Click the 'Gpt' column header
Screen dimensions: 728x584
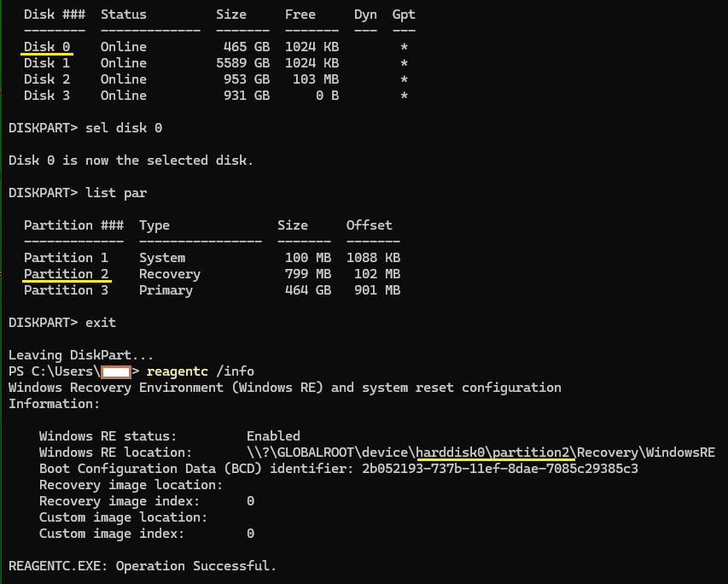tap(403, 15)
